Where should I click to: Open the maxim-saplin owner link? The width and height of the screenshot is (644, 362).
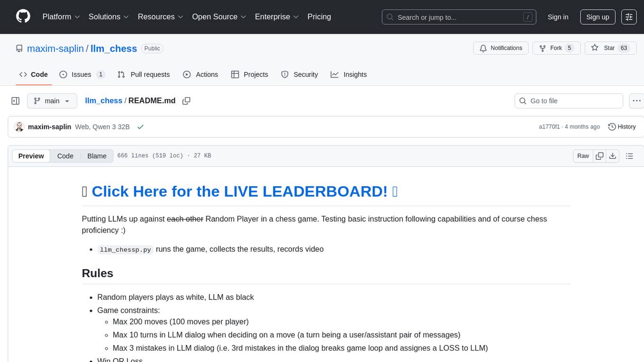click(x=55, y=48)
